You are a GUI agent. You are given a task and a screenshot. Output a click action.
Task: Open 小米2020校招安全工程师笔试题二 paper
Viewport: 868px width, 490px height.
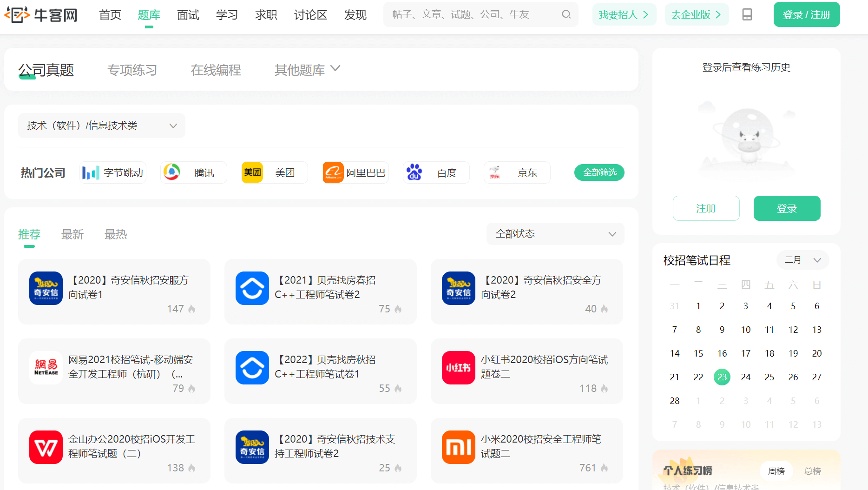tap(526, 450)
